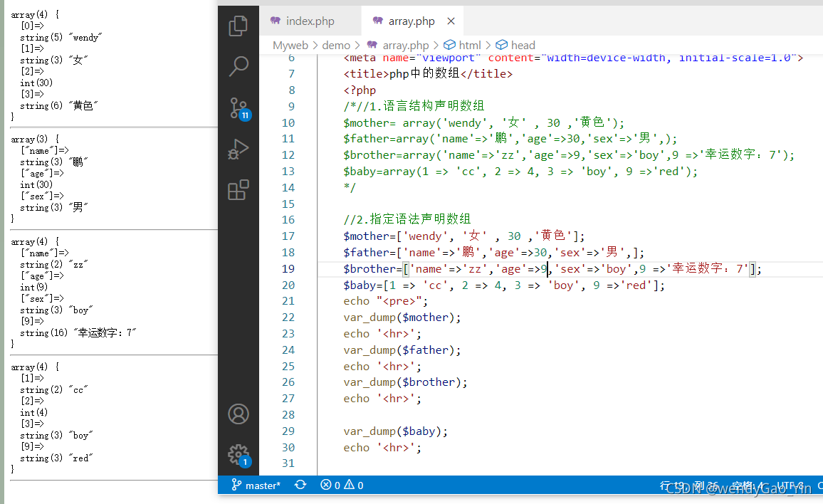Close the array.php tab
The width and height of the screenshot is (823, 504).
[451, 21]
